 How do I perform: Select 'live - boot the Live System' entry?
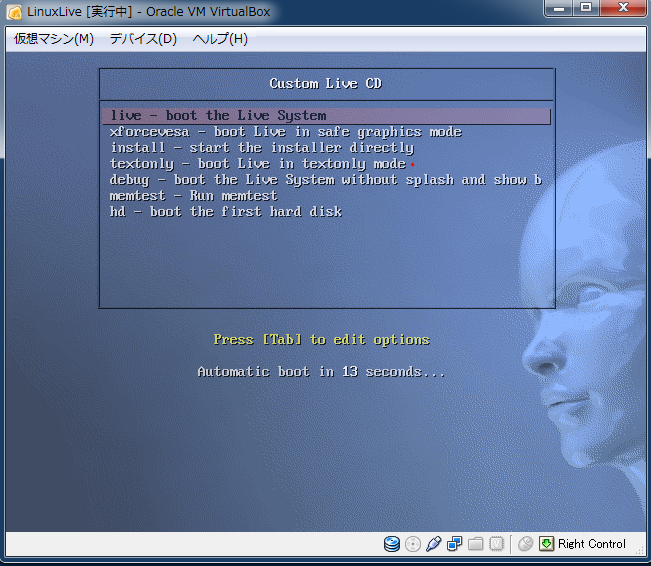click(x=327, y=116)
